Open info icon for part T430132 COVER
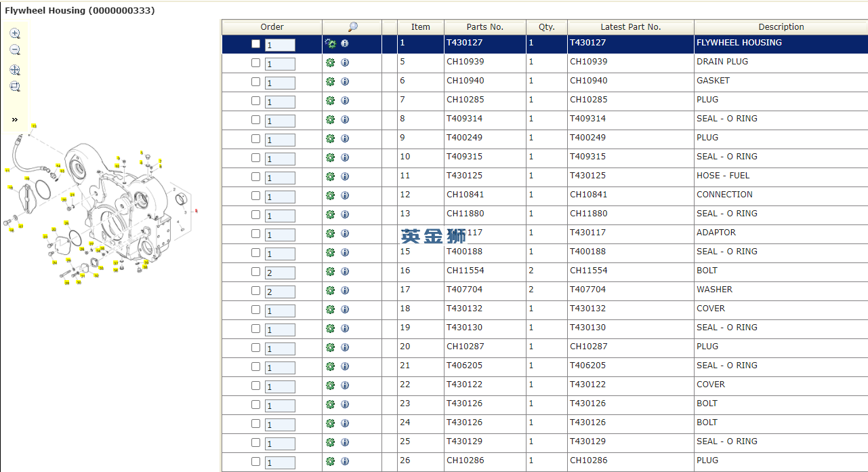This screenshot has height=472, width=868. (x=345, y=309)
